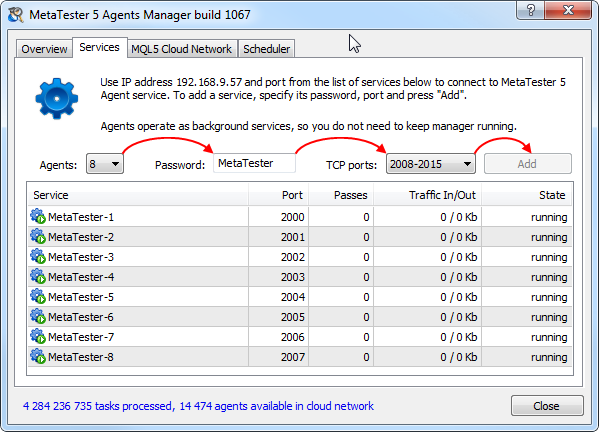Click port value 2000
The height and width of the screenshot is (432, 599).
click(x=293, y=217)
